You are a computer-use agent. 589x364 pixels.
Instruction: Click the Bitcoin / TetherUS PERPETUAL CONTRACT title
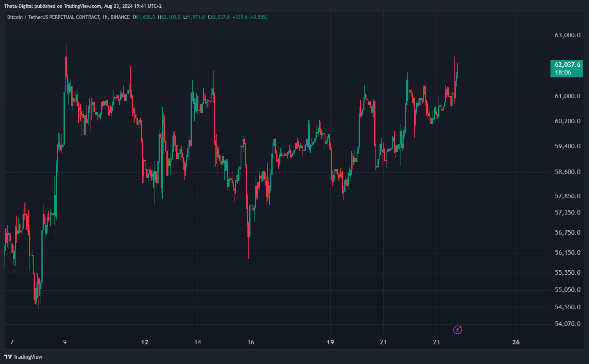pyautogui.click(x=53, y=17)
